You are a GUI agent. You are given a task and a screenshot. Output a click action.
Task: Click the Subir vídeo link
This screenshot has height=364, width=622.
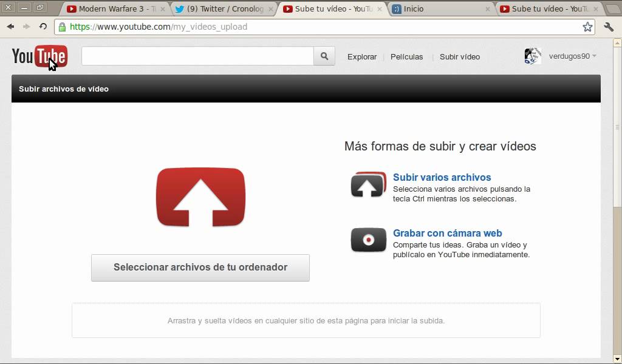click(x=460, y=56)
